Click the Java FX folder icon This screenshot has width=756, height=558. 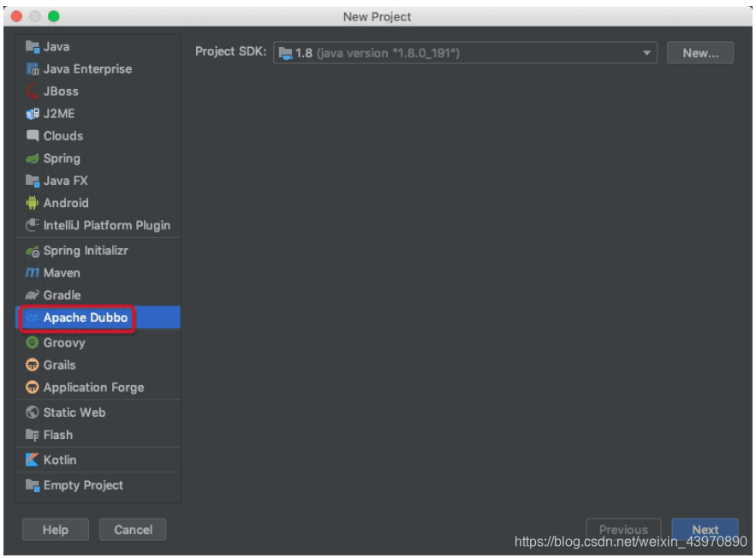click(x=33, y=181)
